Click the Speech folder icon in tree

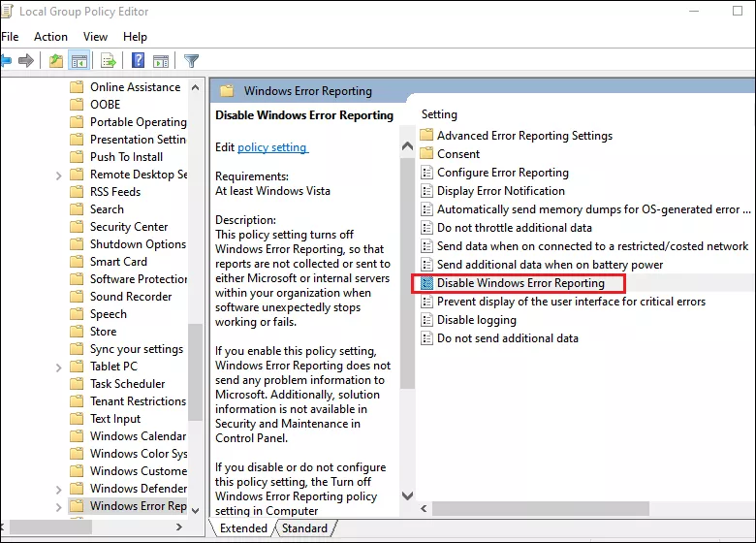77,314
